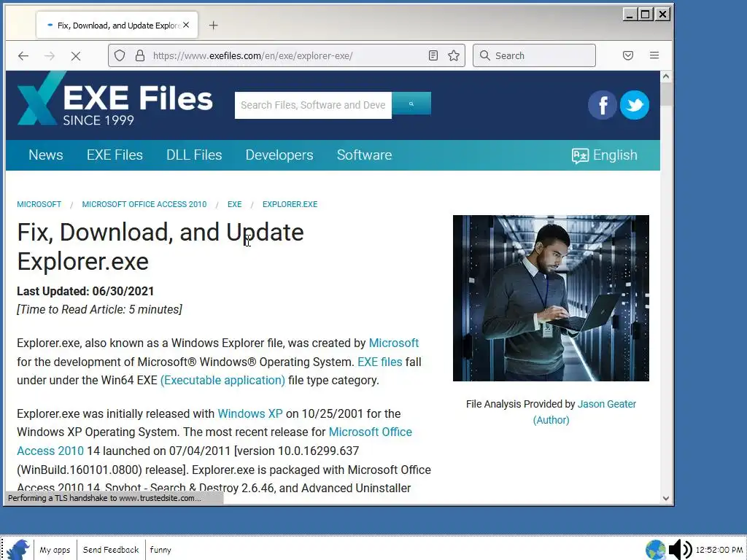747x560 pixels.
Task: Click the language translate icon
Action: (x=580, y=156)
